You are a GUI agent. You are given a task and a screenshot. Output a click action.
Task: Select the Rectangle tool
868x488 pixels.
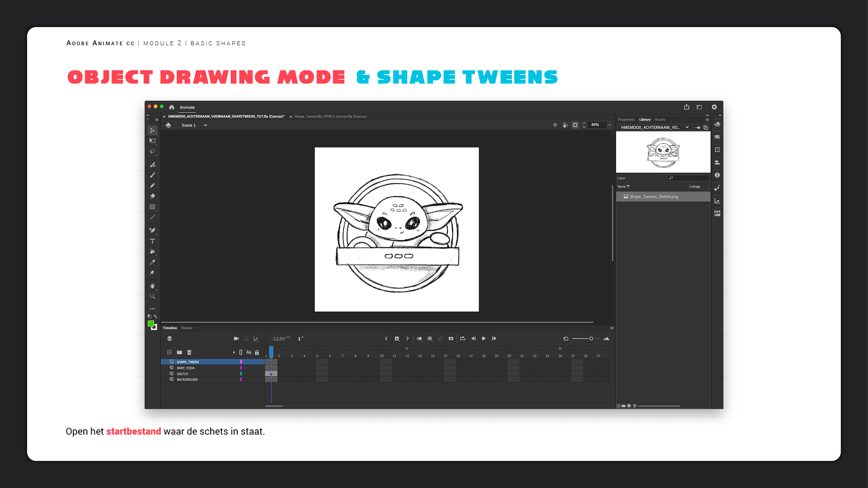click(152, 207)
